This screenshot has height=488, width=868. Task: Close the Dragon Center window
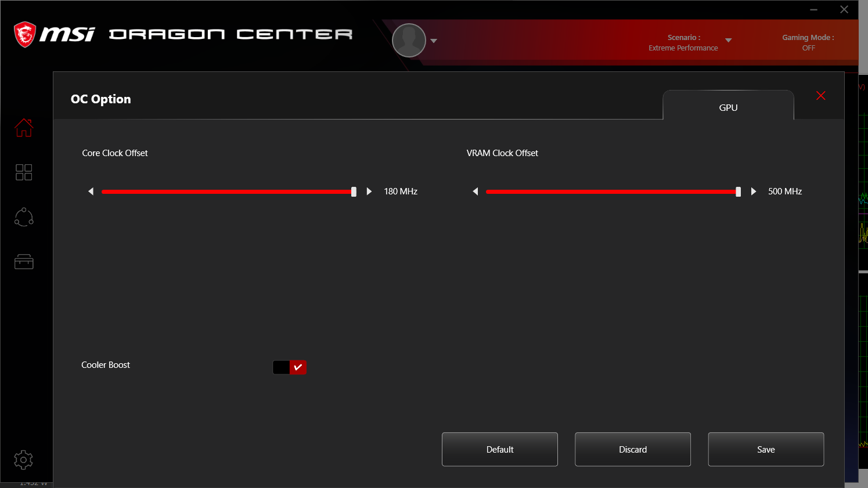pyautogui.click(x=844, y=9)
